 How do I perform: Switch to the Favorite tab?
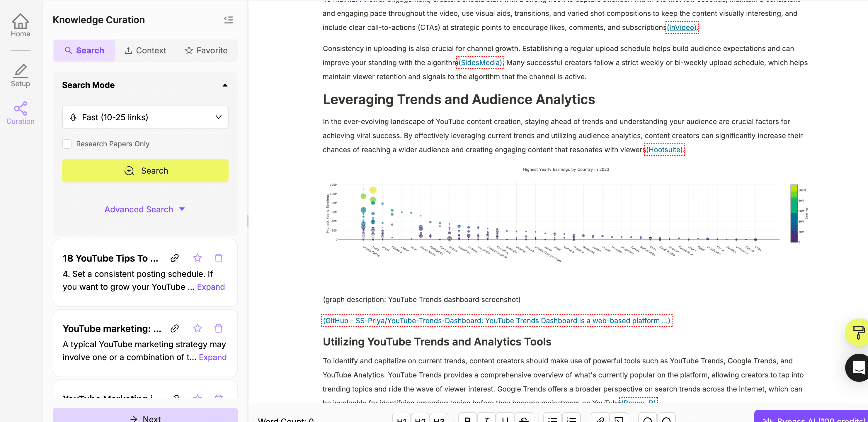[x=206, y=51]
